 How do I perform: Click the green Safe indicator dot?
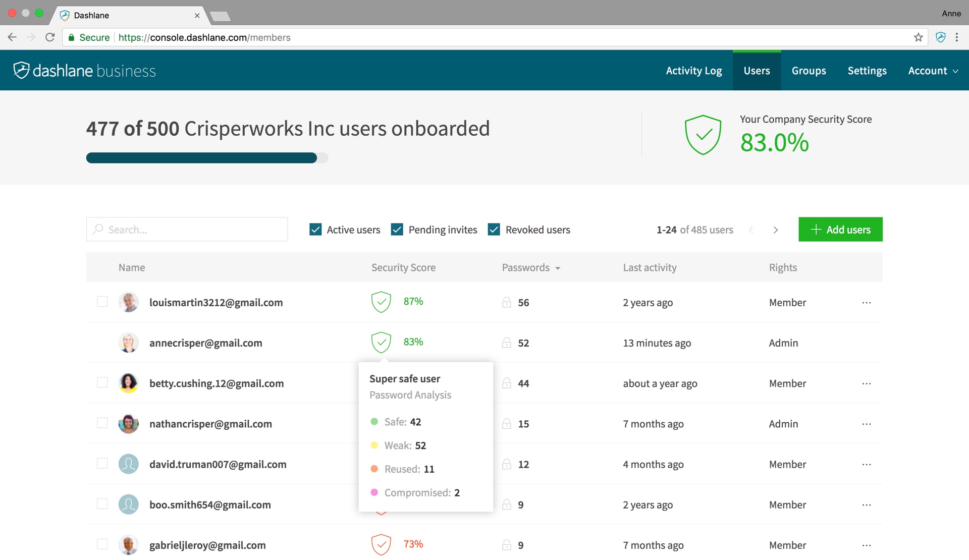(x=374, y=422)
